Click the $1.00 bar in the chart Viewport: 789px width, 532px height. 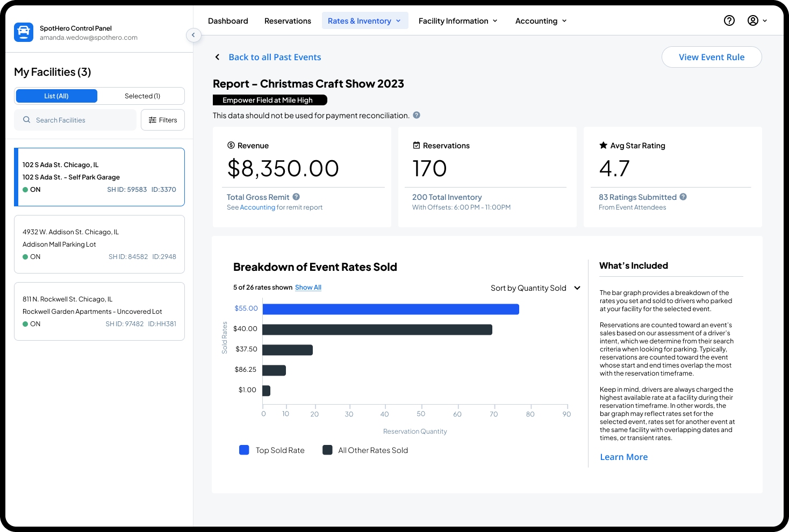click(267, 391)
